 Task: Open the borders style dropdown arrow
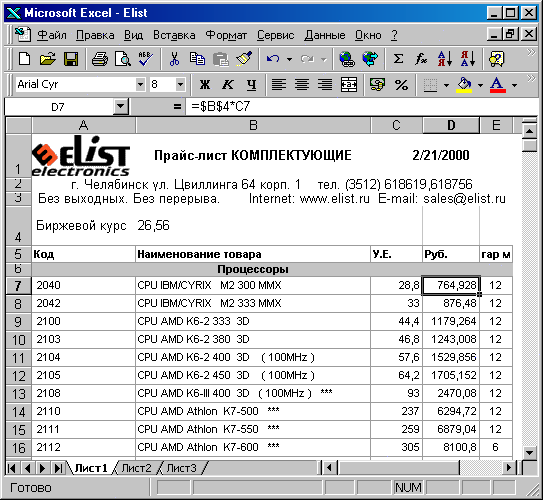point(446,84)
